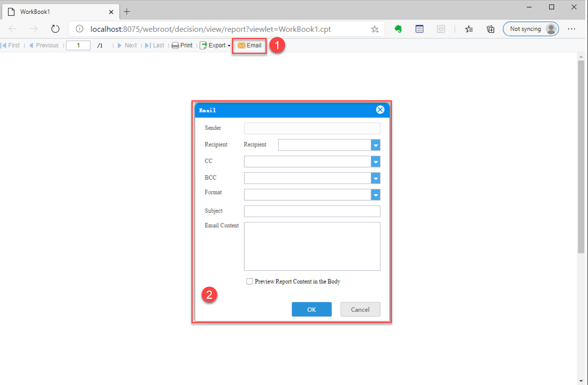
Task: Click the browser refresh icon
Action: tap(55, 29)
